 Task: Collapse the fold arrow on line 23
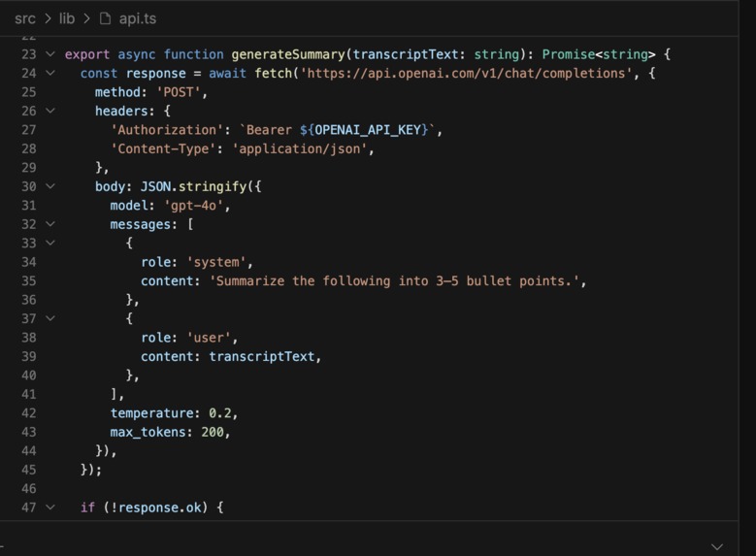click(x=50, y=54)
